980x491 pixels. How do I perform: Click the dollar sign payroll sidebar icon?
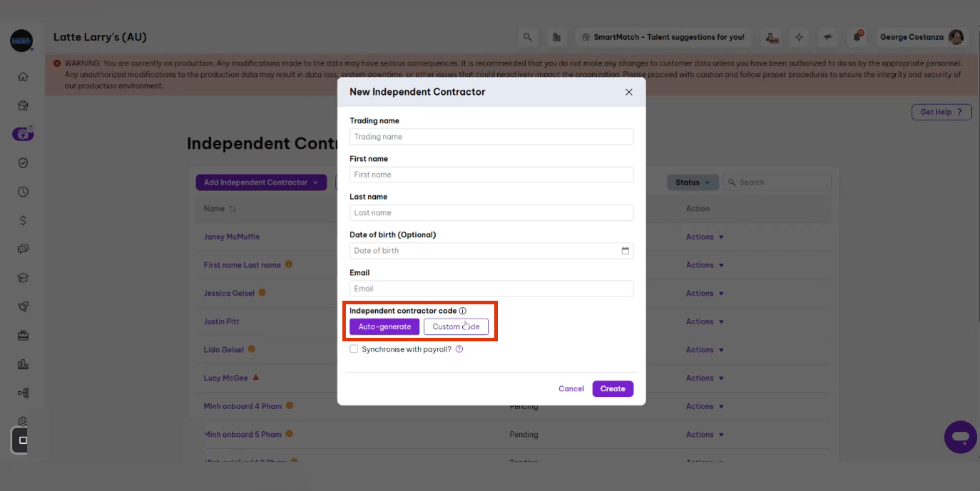click(x=23, y=221)
